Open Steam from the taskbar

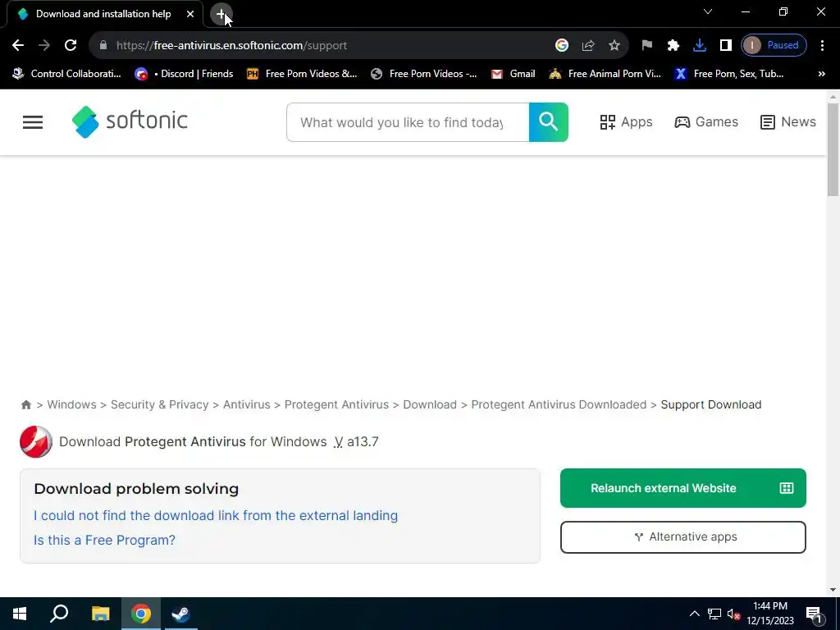181,614
